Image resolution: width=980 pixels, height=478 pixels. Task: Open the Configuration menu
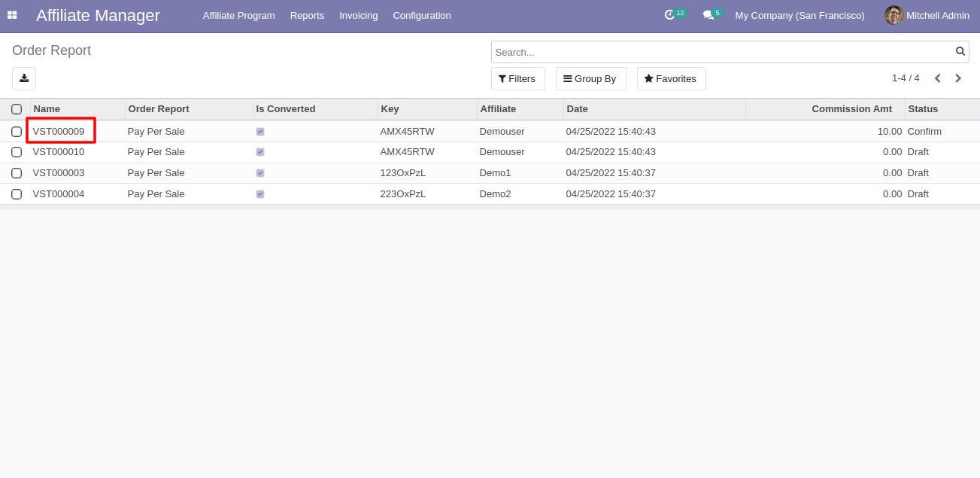422,16
